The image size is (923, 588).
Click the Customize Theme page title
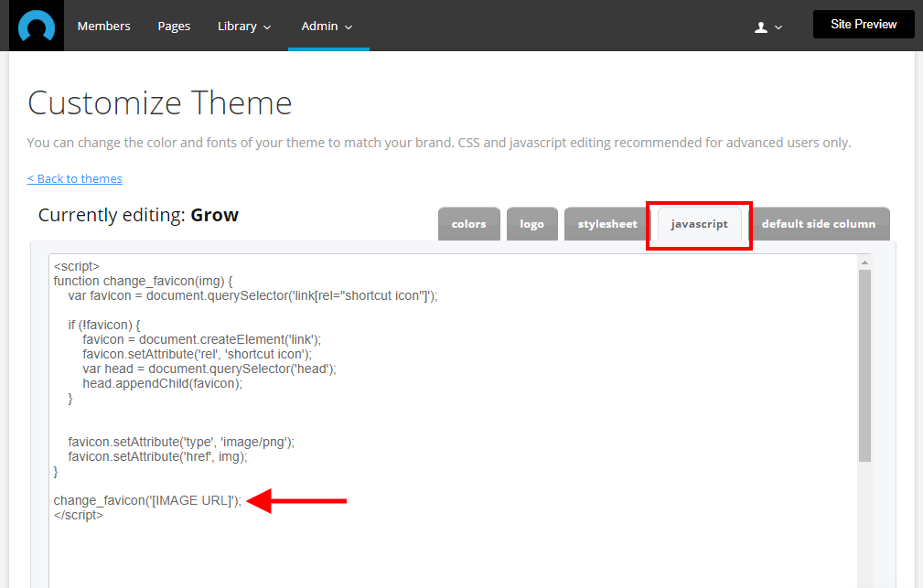159,103
